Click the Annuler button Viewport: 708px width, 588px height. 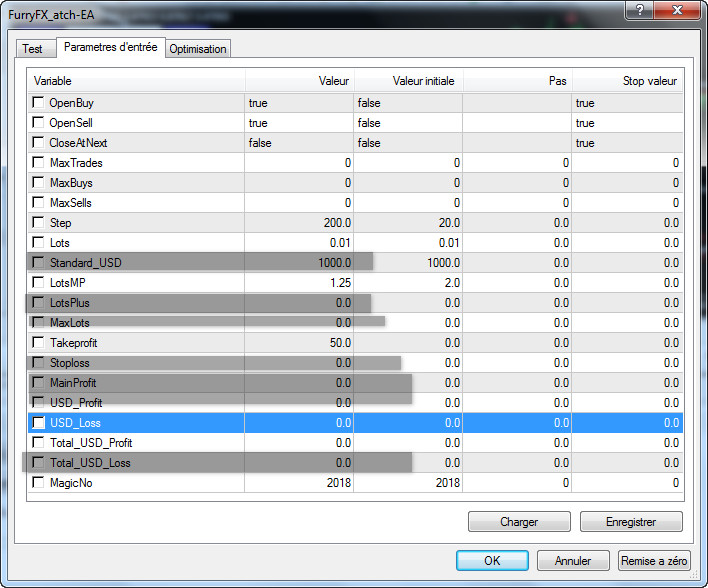pos(573,561)
